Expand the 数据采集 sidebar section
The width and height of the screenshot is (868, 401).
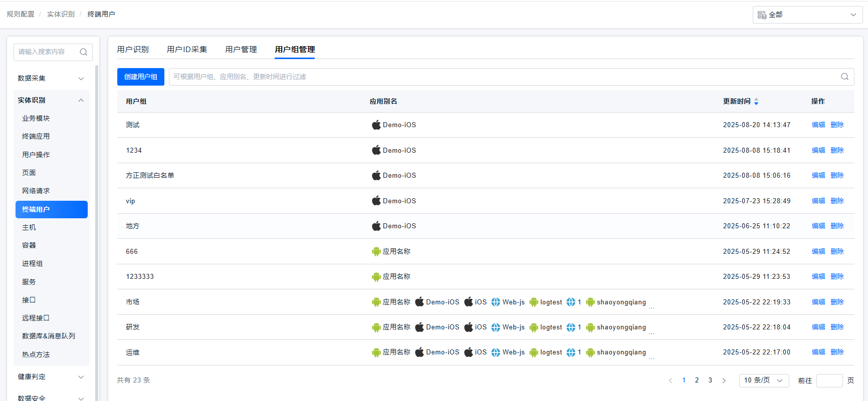pyautogui.click(x=51, y=79)
